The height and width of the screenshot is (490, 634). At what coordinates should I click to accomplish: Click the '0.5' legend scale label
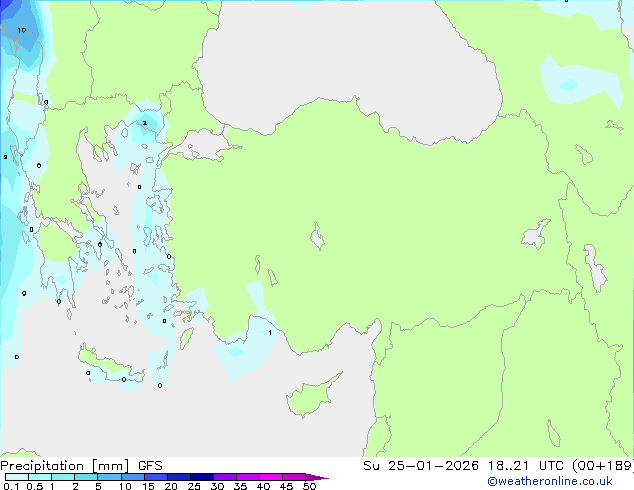click(35, 486)
